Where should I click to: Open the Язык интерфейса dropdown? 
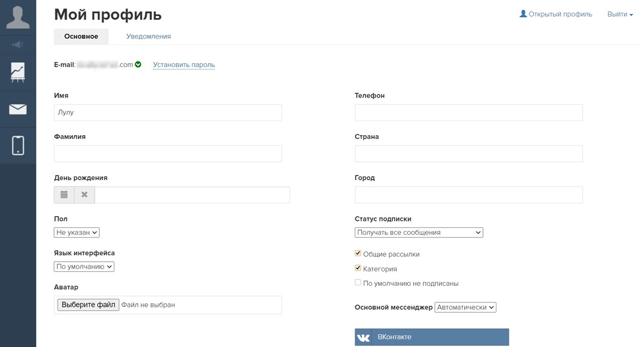tap(84, 267)
